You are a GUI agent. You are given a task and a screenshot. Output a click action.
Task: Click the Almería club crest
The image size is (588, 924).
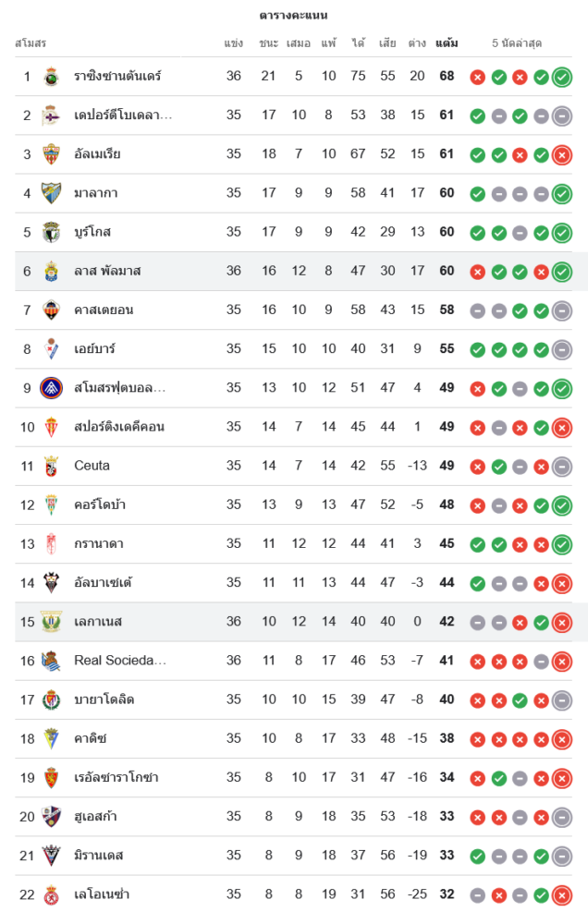[51, 154]
